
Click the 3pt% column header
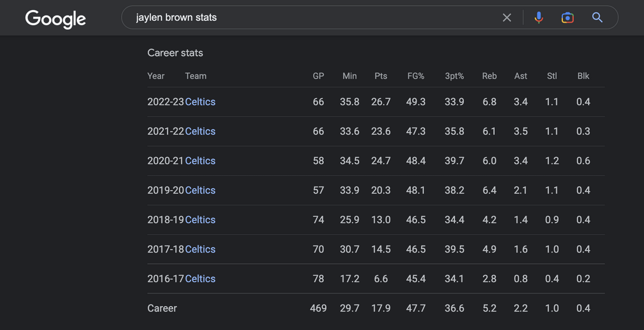pos(454,76)
